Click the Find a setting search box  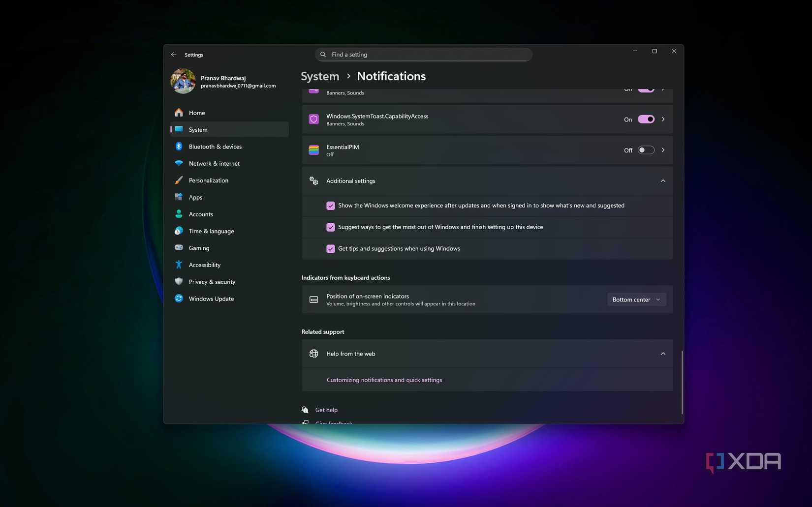tap(423, 54)
